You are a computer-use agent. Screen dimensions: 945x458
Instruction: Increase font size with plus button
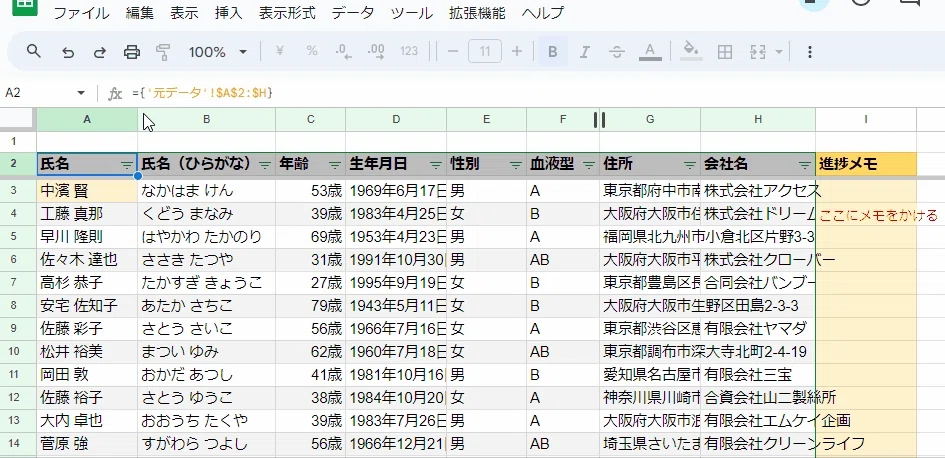coord(516,51)
